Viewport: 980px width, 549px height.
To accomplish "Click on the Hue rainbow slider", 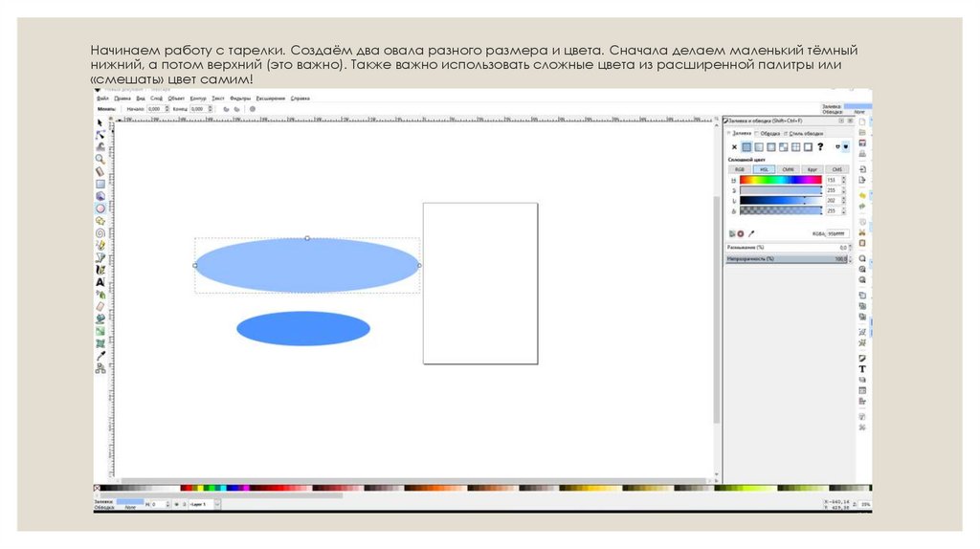I will tap(780, 180).
